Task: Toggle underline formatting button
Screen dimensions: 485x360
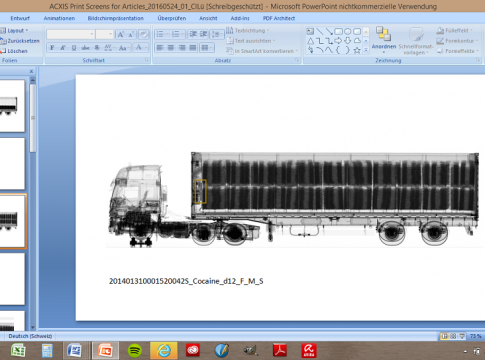Action: (74, 48)
